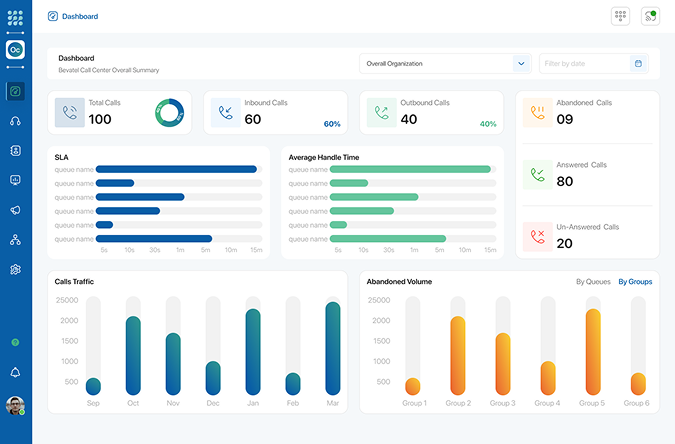Open the contacts icon in the sidebar
This screenshot has width=675, height=444.
15,151
